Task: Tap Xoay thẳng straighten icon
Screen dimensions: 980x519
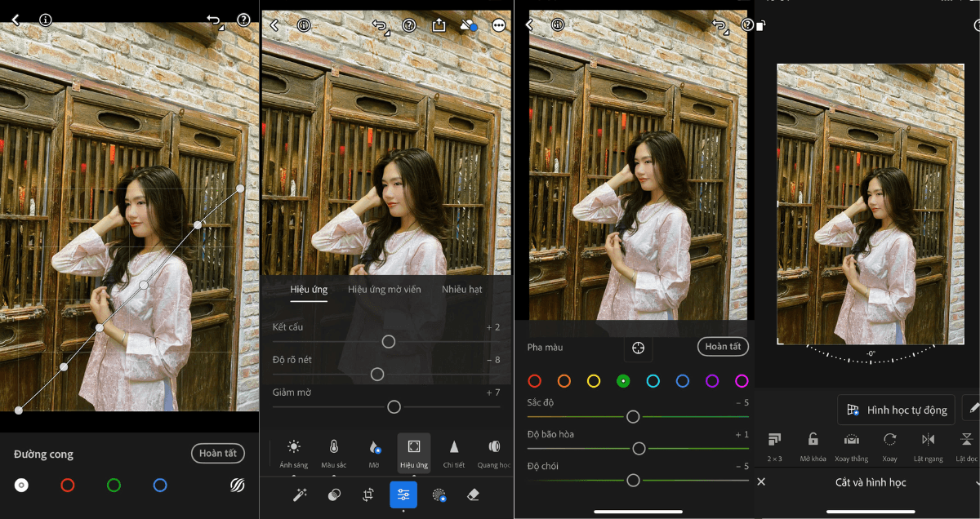Action: point(852,440)
